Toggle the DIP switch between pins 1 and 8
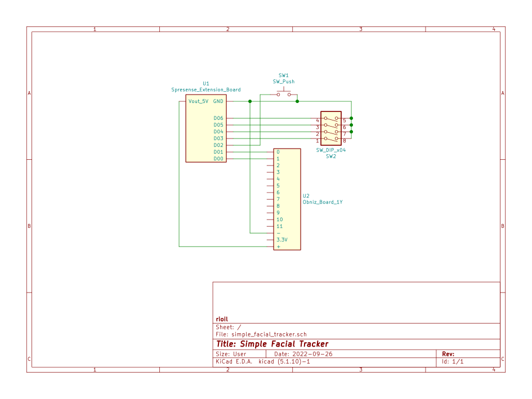The width and height of the screenshot is (532, 399). 331,139
